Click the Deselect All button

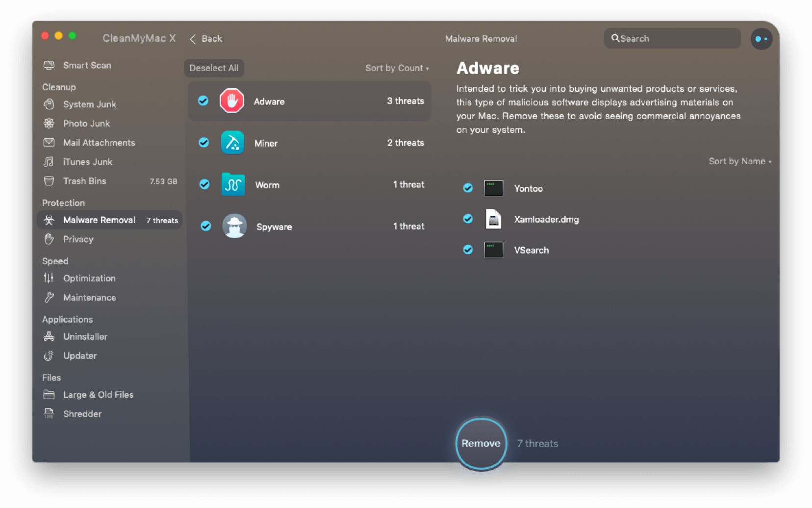tap(214, 68)
